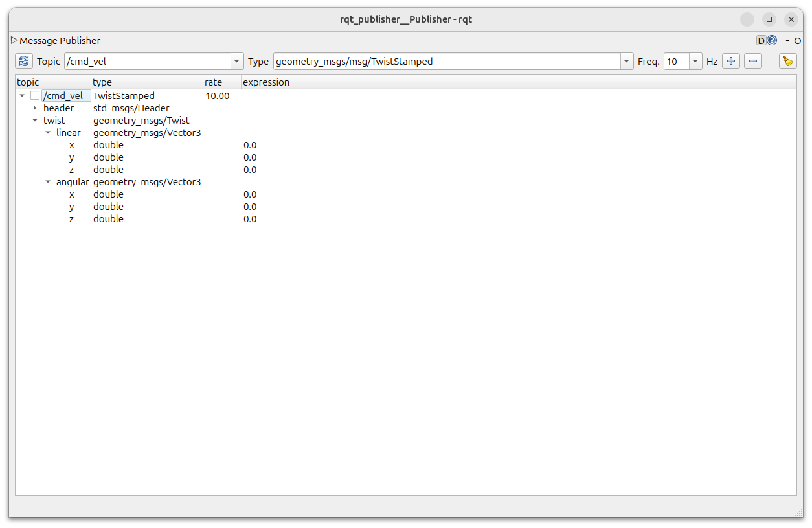Collapse the twist tree node
Image resolution: width=812 pixels, height=528 pixels.
click(x=35, y=121)
